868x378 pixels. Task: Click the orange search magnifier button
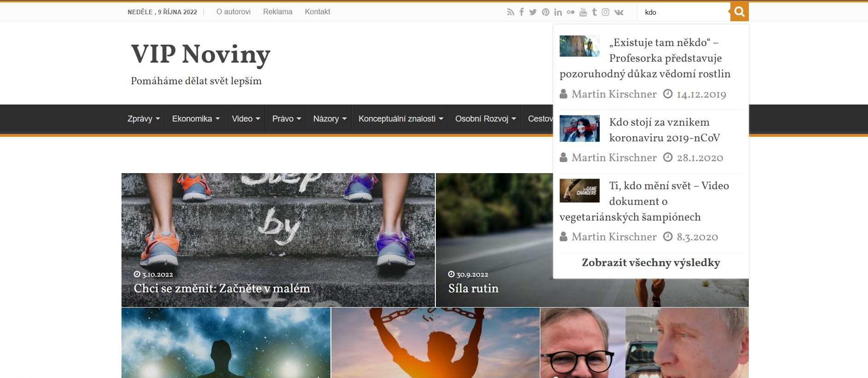coord(739,12)
